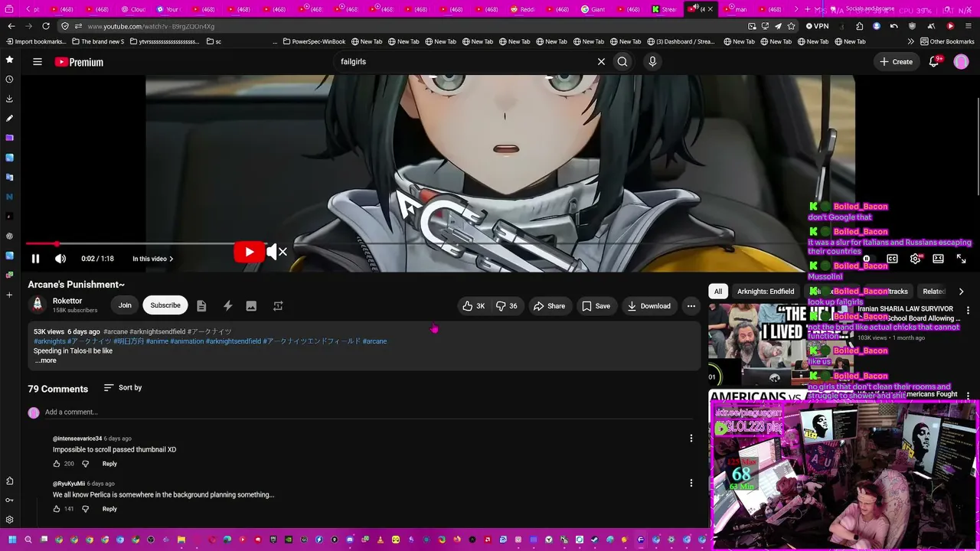Open Windows taskbar search
The height and width of the screenshot is (551, 980).
(28, 540)
